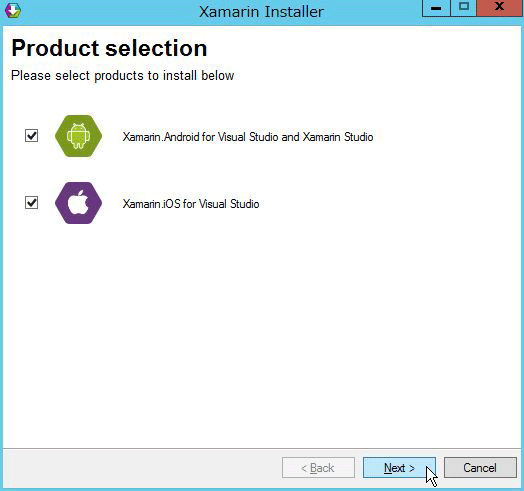Image resolution: width=524 pixels, height=491 pixels.
Task: Select the Xamarin.Android for Visual Studio label
Action: 248,137
